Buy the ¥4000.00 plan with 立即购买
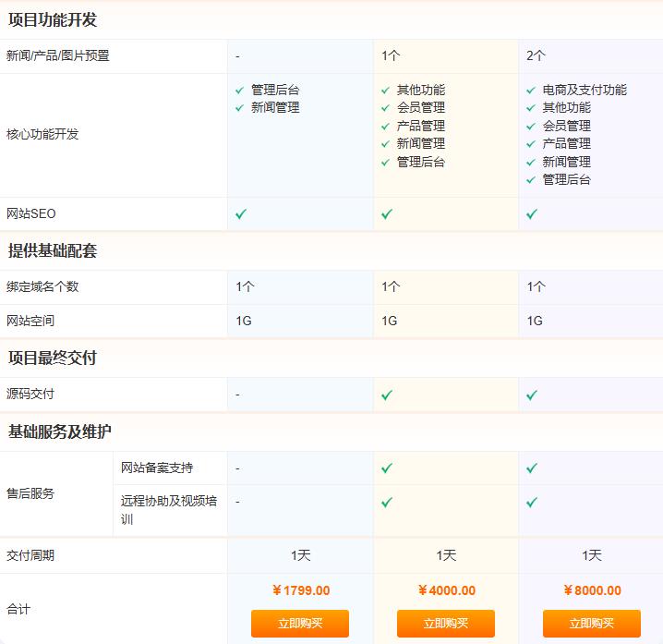Image resolution: width=663 pixels, height=644 pixels. [x=446, y=624]
